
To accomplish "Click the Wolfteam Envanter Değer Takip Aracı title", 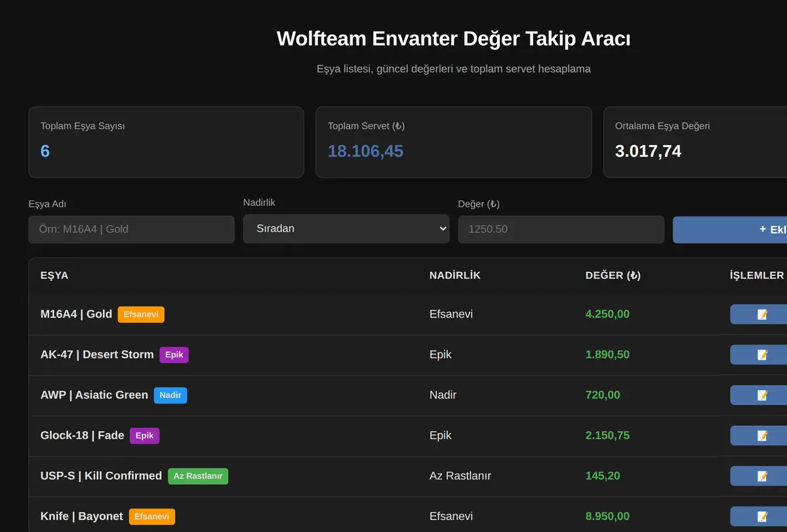I will coord(454,39).
